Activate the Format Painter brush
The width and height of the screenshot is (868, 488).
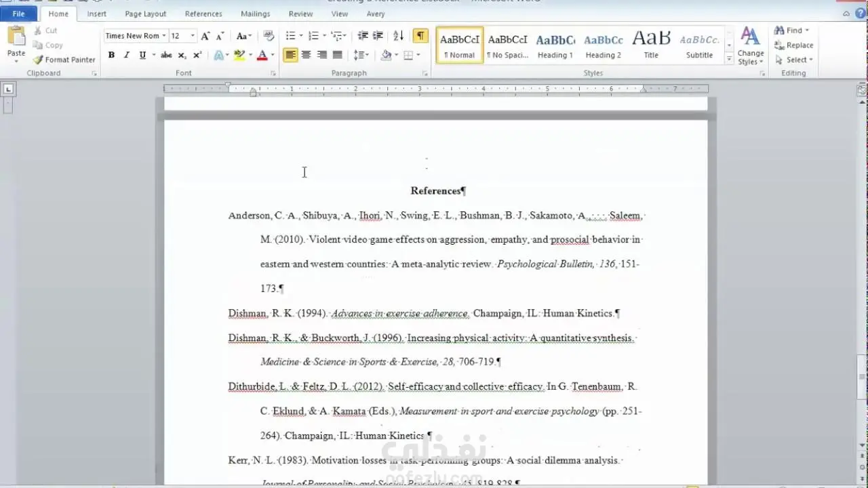pos(38,60)
